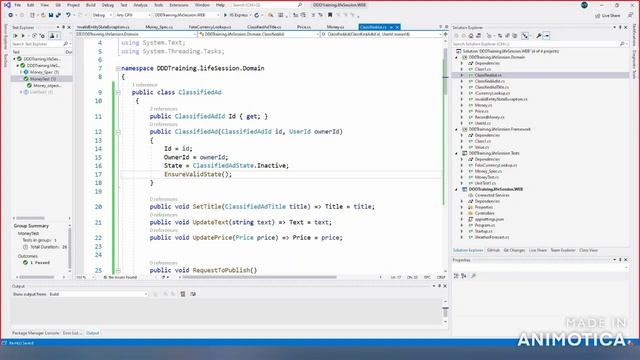This screenshot has width=640, height=360.
Task: Switch to the Money_Spec.cs tab
Action: (159, 27)
